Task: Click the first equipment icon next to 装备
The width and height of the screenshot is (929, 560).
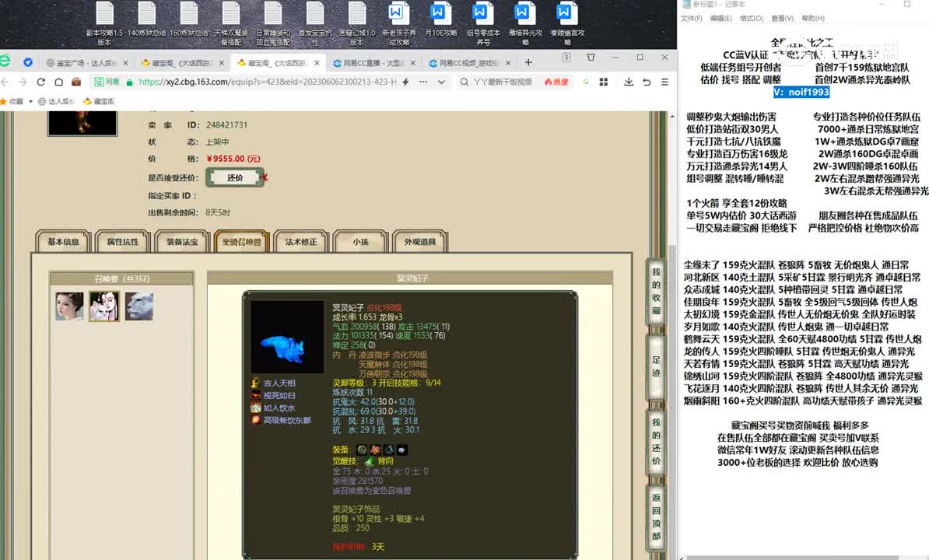Action: [362, 450]
